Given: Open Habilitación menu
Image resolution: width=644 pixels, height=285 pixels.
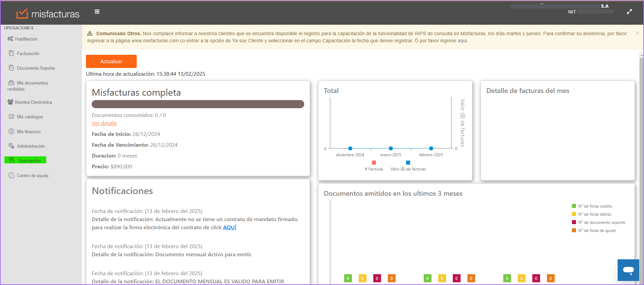Looking at the screenshot, I should 26,39.
